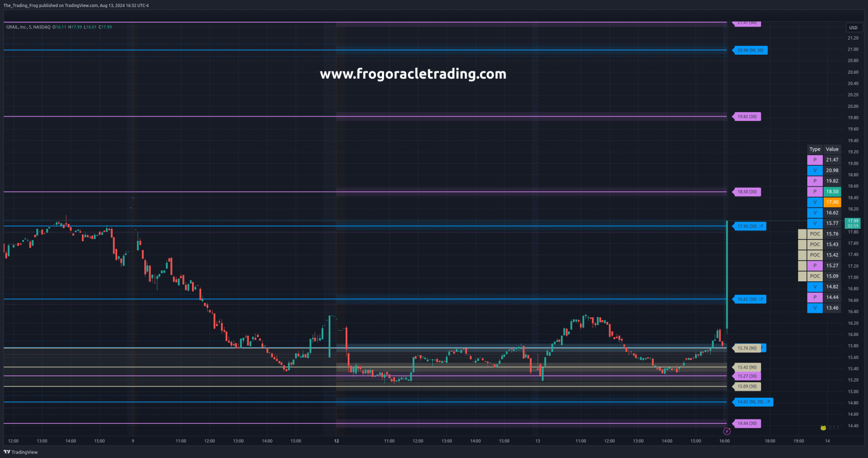This screenshot has width=868, height=458.
Task: Select the 20.98 value cell in table
Action: 832,171
